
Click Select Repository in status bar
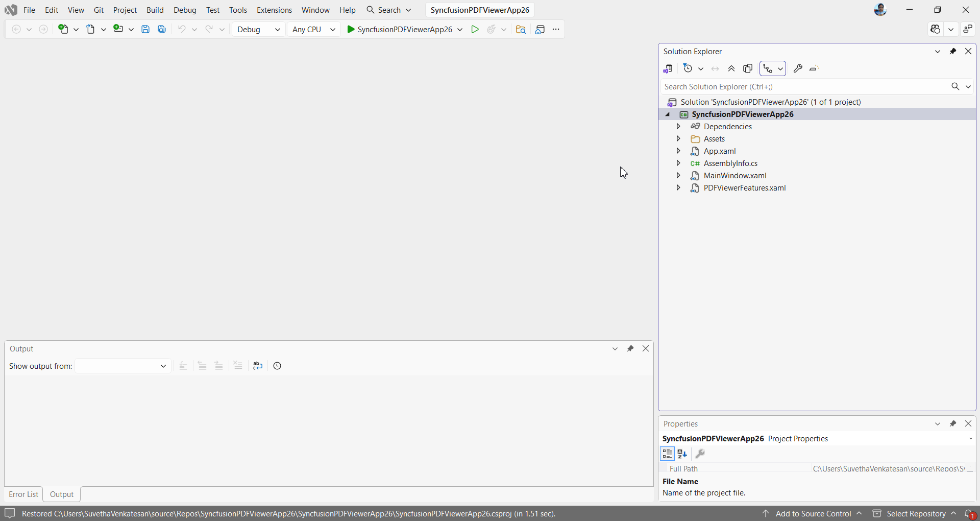pyautogui.click(x=917, y=513)
